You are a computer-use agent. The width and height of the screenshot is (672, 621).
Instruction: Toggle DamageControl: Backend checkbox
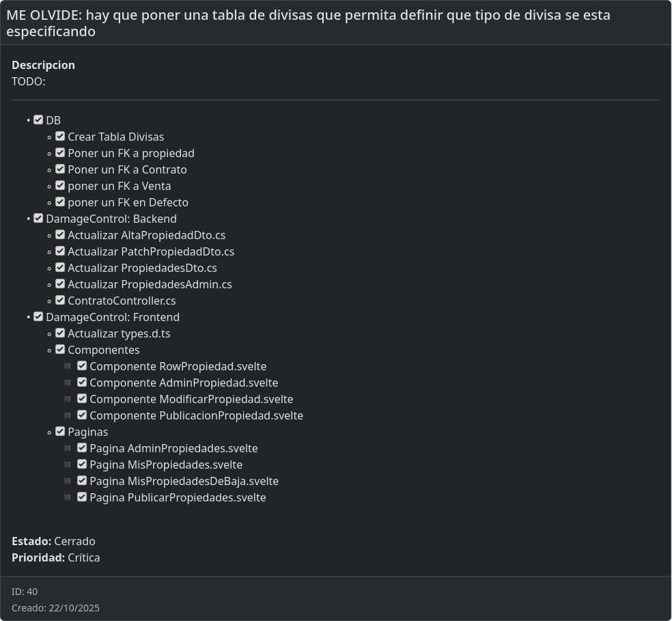(x=38, y=218)
